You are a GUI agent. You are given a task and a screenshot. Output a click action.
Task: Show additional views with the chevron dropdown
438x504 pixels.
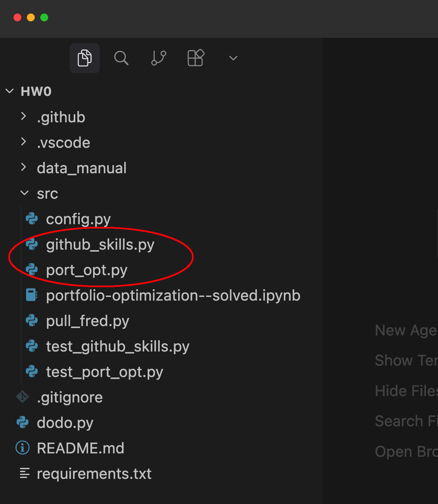[233, 58]
